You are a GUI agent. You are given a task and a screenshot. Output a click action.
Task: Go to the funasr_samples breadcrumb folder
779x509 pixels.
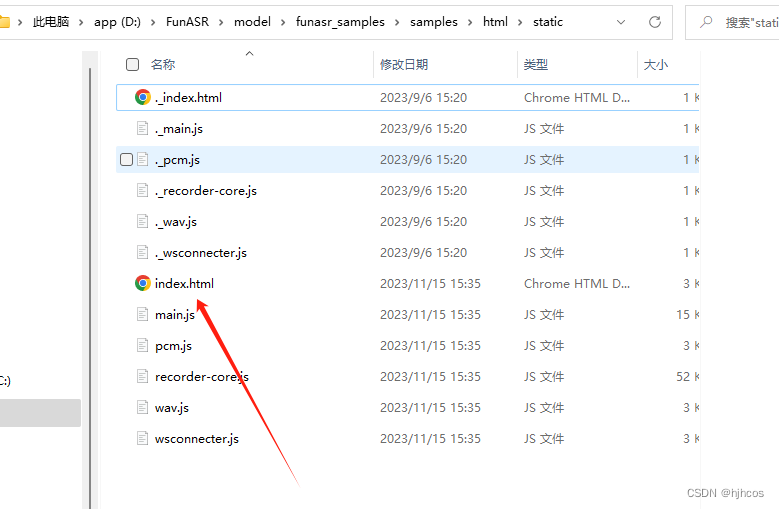pyautogui.click(x=340, y=22)
